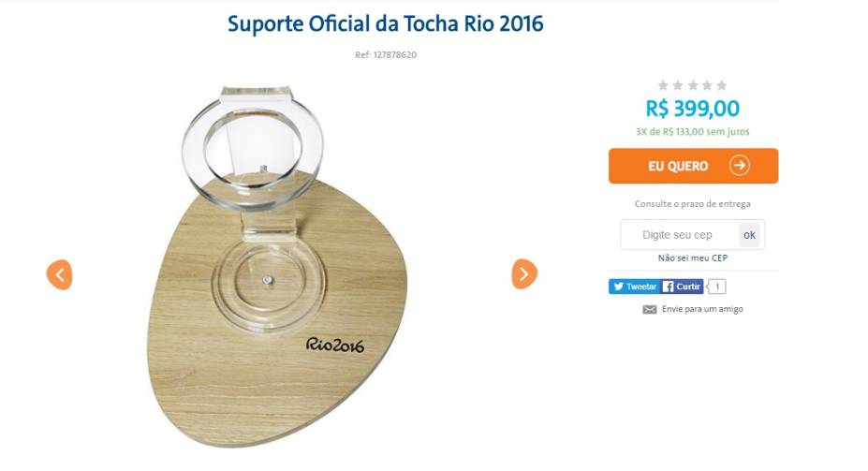Click the envelope icon to email a friend
Viewport: 868px width, 471px height.
pyautogui.click(x=649, y=309)
